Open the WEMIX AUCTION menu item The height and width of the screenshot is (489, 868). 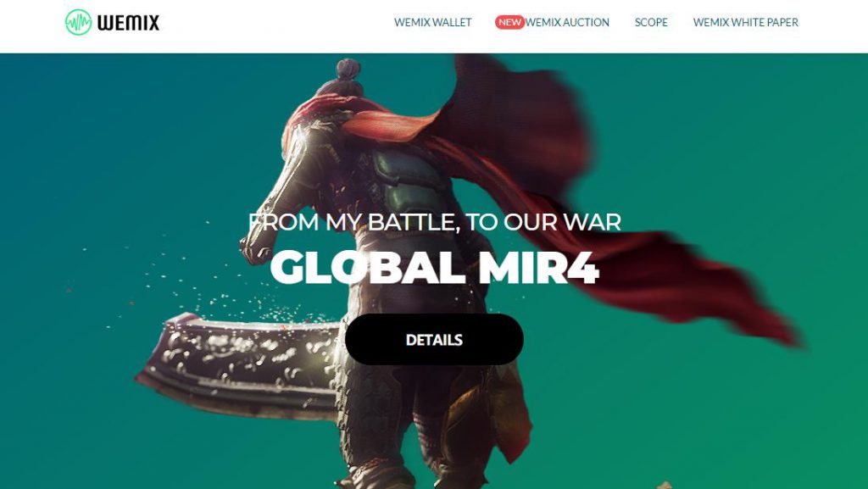(567, 23)
